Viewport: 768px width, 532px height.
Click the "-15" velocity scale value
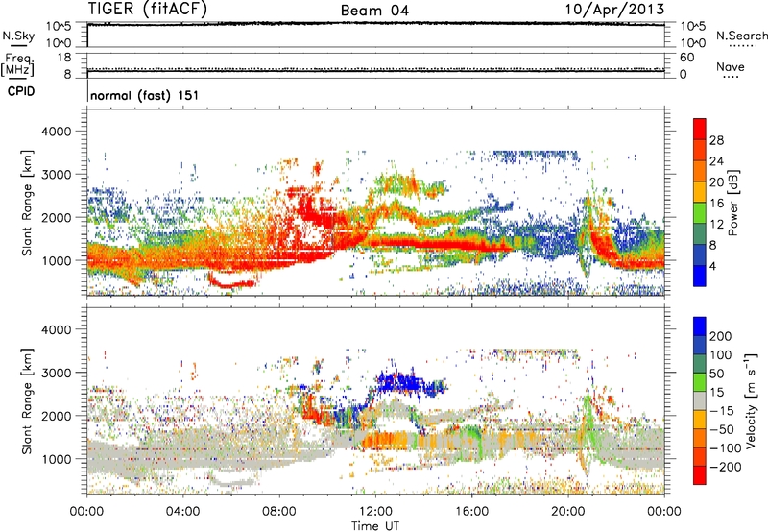[x=722, y=410]
